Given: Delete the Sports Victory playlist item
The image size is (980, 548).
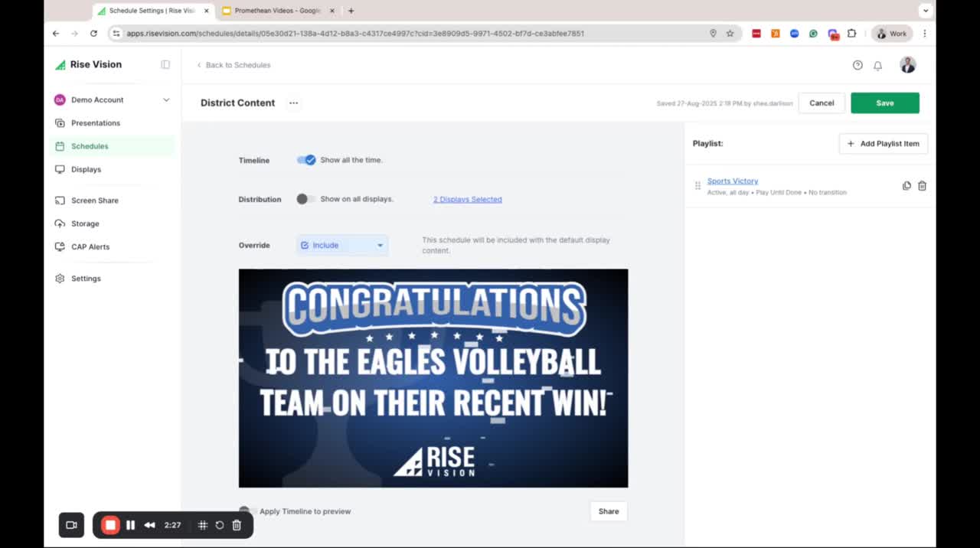Looking at the screenshot, I should [922, 186].
